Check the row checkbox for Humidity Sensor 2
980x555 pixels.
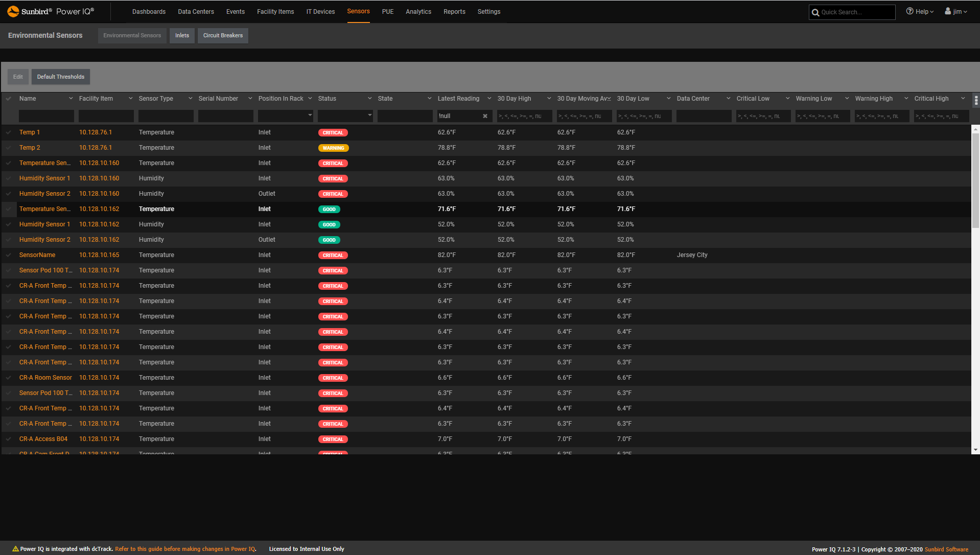pyautogui.click(x=9, y=193)
